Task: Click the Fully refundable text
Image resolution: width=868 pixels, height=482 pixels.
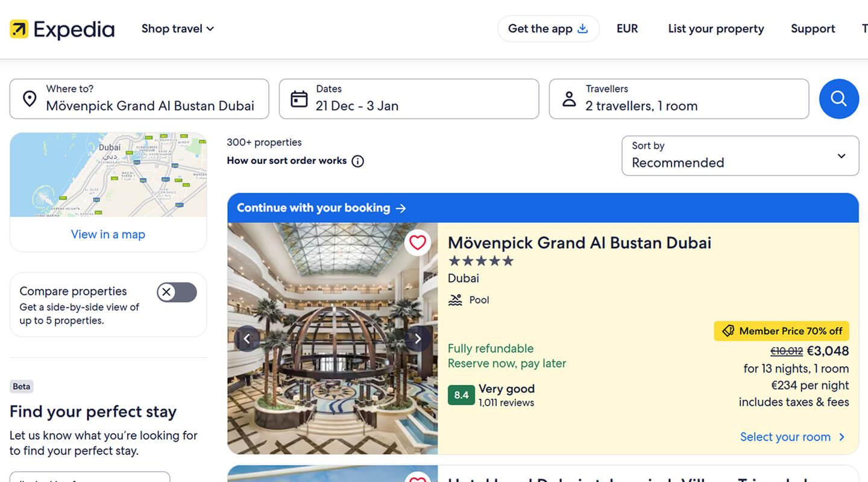Action: (x=491, y=348)
